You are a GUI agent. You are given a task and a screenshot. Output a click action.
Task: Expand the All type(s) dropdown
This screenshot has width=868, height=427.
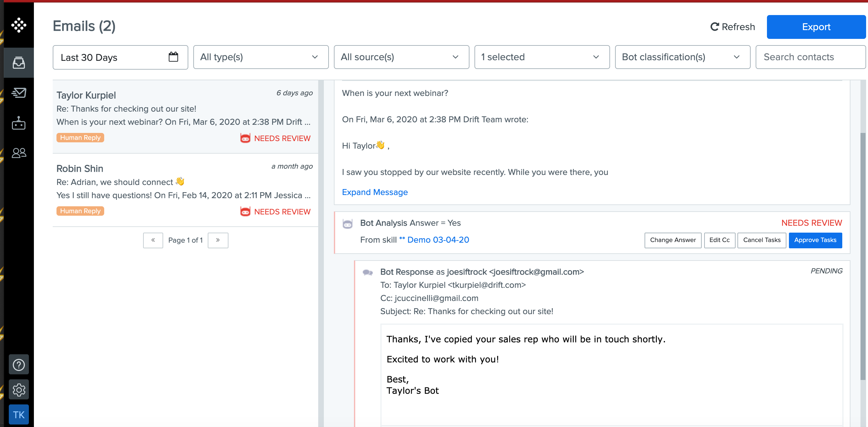tap(261, 57)
